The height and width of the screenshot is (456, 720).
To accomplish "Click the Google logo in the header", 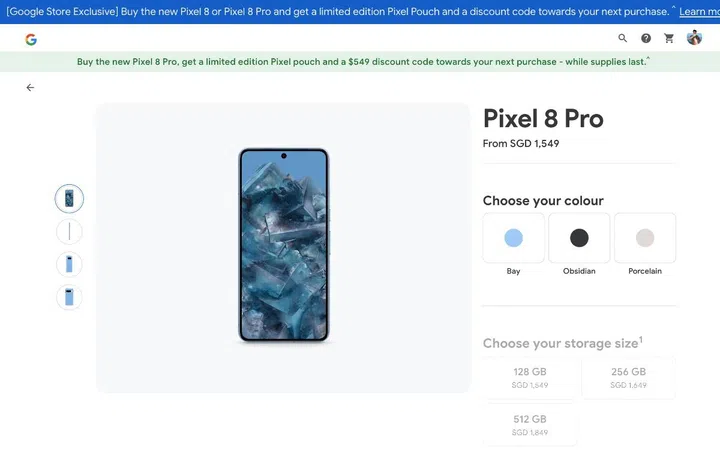I will tap(31, 39).
